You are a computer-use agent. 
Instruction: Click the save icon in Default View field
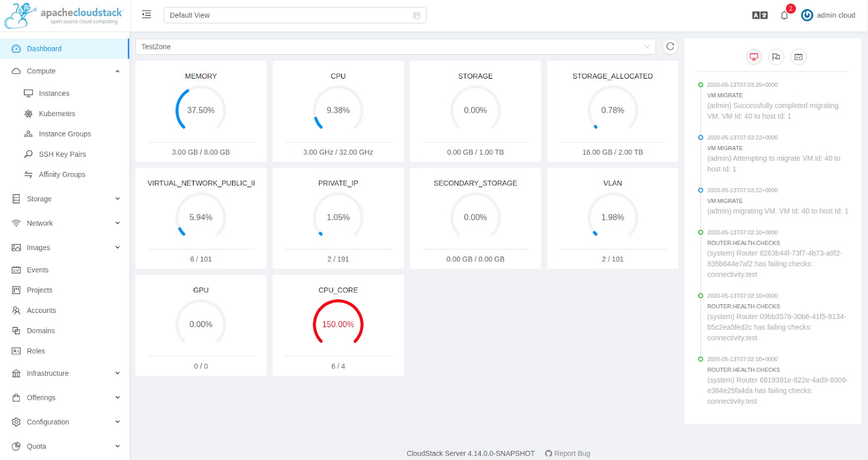pyautogui.click(x=417, y=16)
